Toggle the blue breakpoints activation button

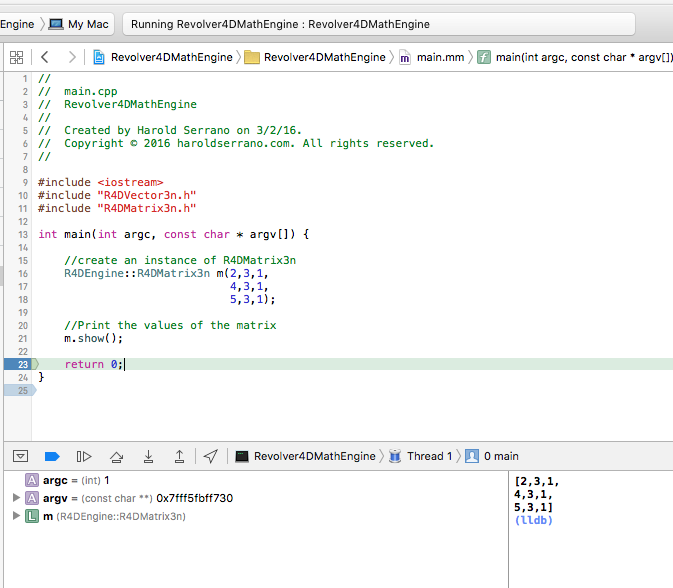tap(52, 456)
